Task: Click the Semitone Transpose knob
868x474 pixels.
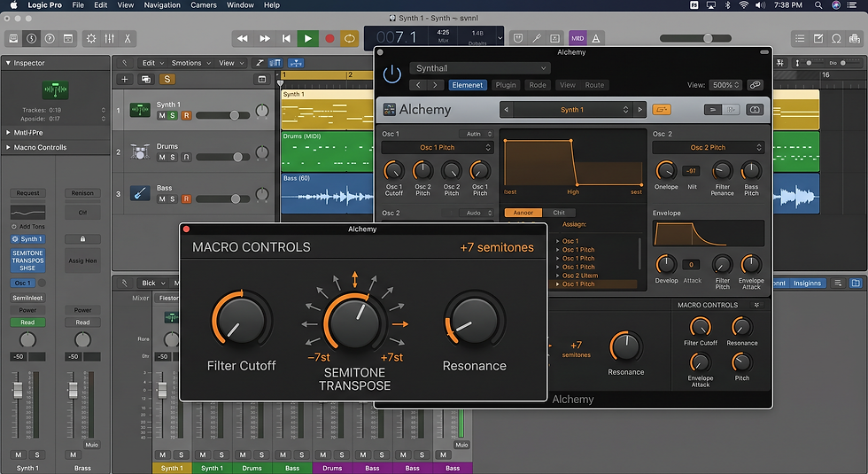Action: click(355, 322)
